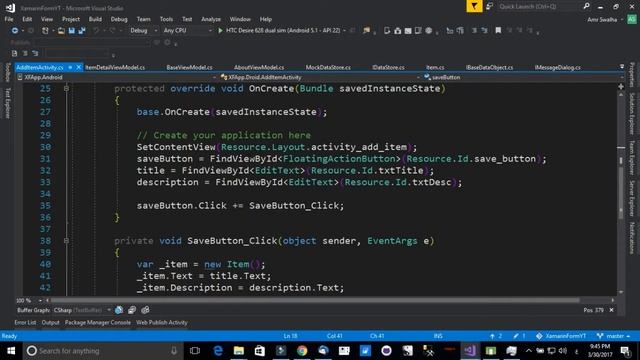640x360 pixels.
Task: Switch to the BaseViewModel.cs tab
Action: coord(189,67)
